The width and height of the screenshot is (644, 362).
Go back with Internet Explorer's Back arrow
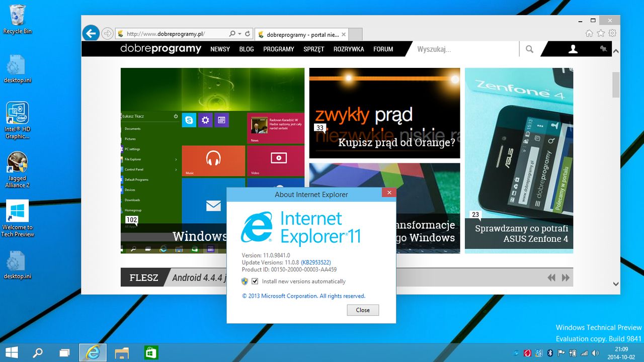91,34
